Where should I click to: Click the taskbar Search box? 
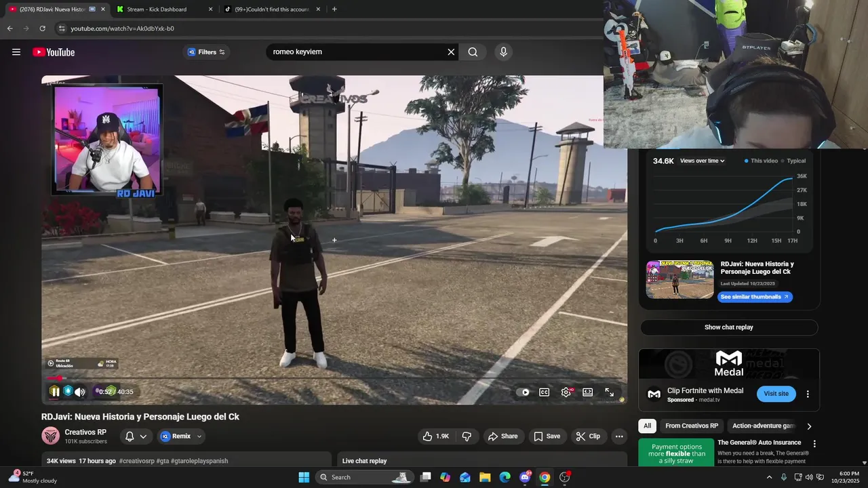363,477
